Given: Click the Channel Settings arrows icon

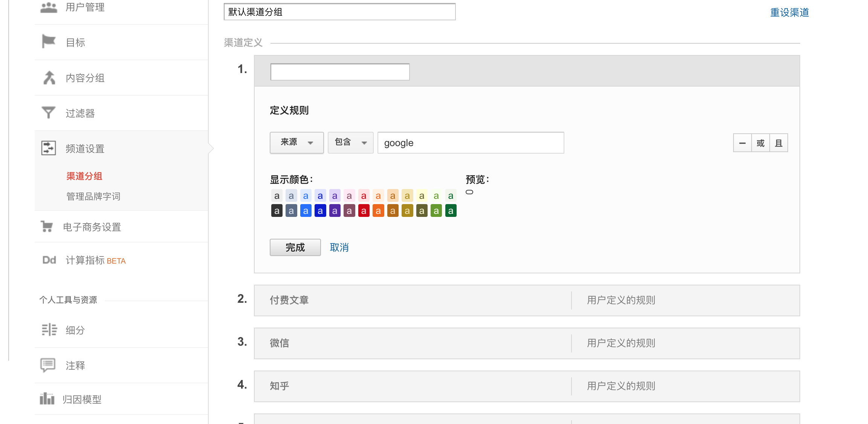Looking at the screenshot, I should (49, 148).
